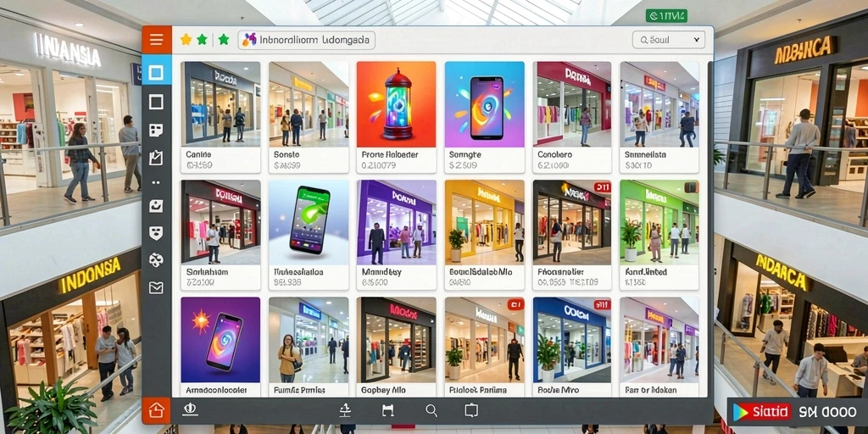Image resolution: width=868 pixels, height=434 pixels.
Task: Click the red badge on Bodie Mro card
Action: (603, 304)
